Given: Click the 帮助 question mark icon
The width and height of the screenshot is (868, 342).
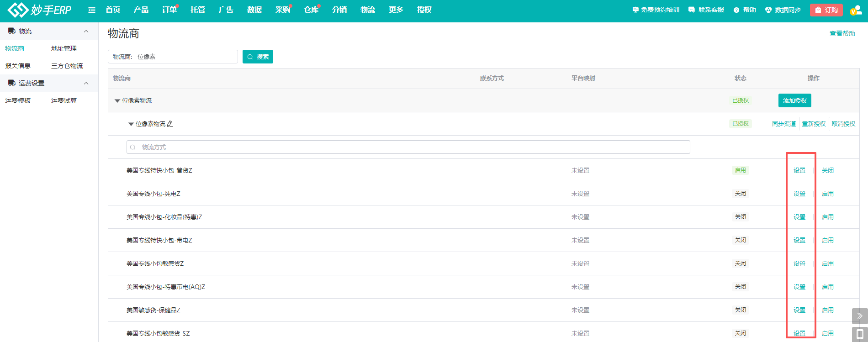Looking at the screenshot, I should (x=736, y=10).
